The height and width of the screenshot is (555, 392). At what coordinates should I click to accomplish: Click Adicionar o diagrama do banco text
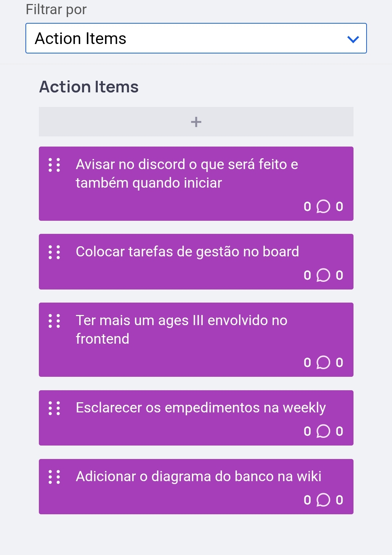pos(198,476)
